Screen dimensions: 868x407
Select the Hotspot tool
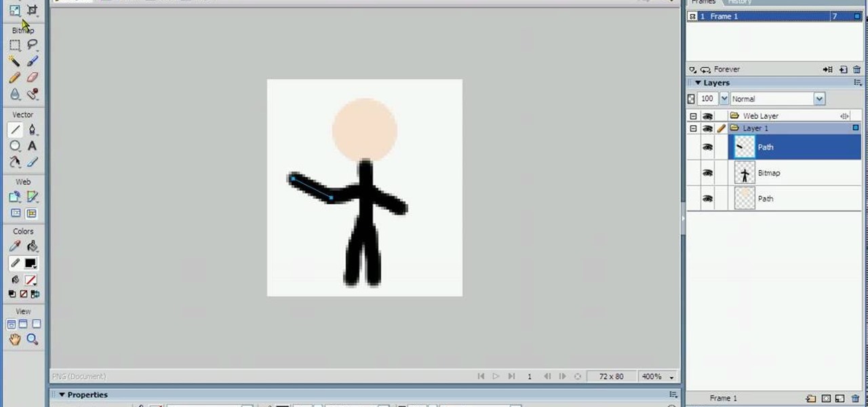point(15,197)
